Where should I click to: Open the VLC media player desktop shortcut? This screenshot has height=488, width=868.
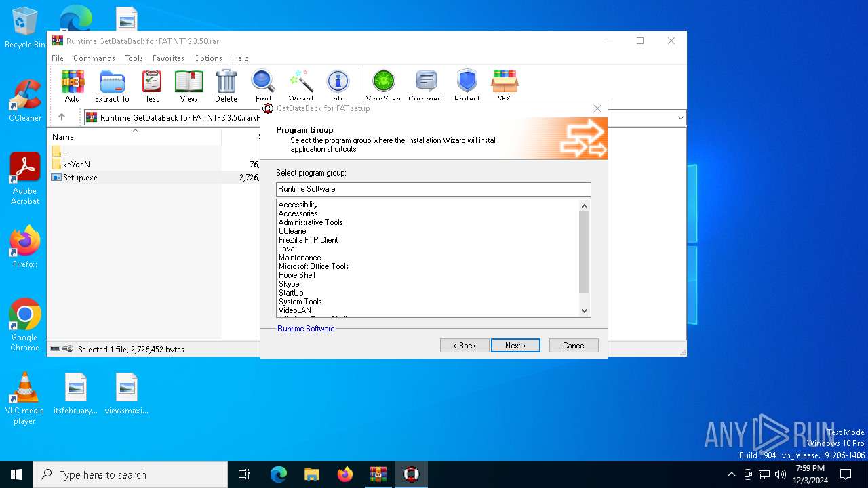[25, 399]
